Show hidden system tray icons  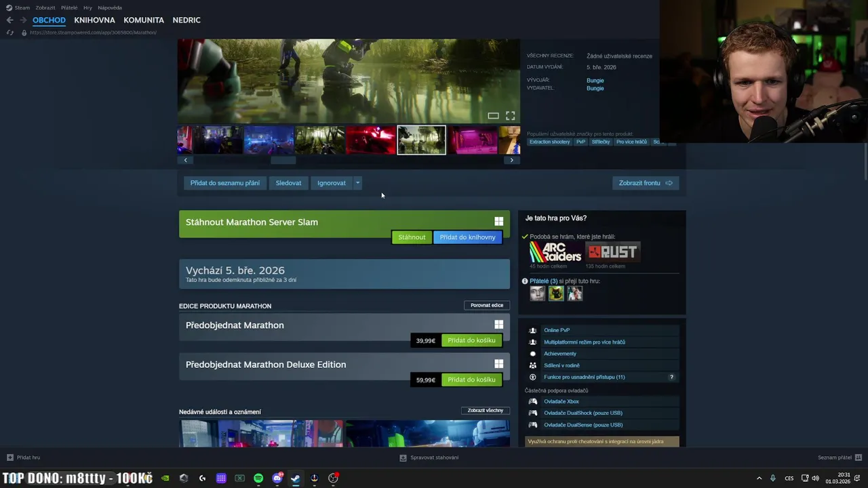tap(759, 479)
